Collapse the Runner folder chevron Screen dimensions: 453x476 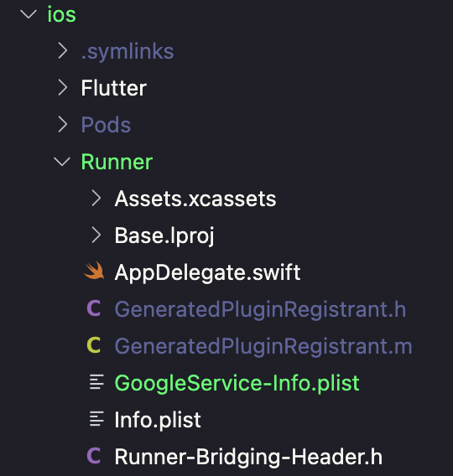point(62,162)
